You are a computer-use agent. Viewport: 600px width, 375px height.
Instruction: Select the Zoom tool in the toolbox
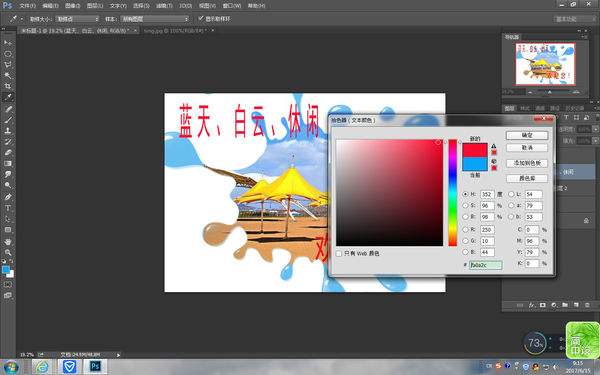(x=8, y=253)
